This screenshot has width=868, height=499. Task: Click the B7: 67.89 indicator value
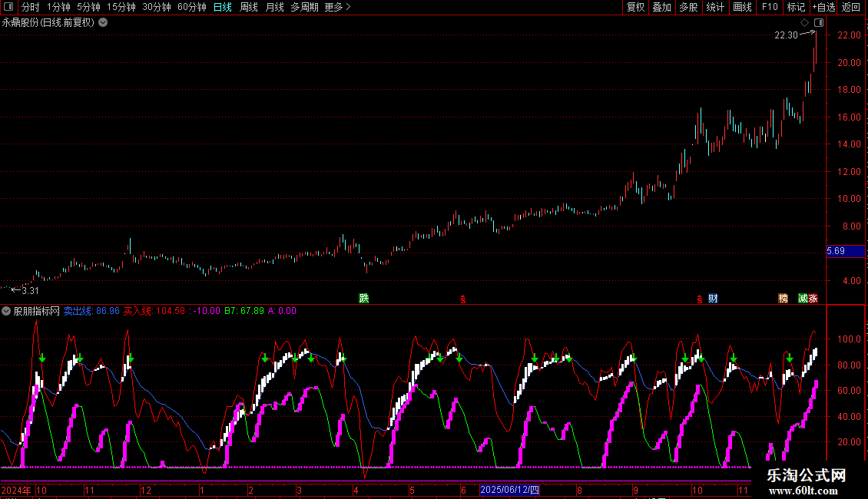click(x=244, y=311)
